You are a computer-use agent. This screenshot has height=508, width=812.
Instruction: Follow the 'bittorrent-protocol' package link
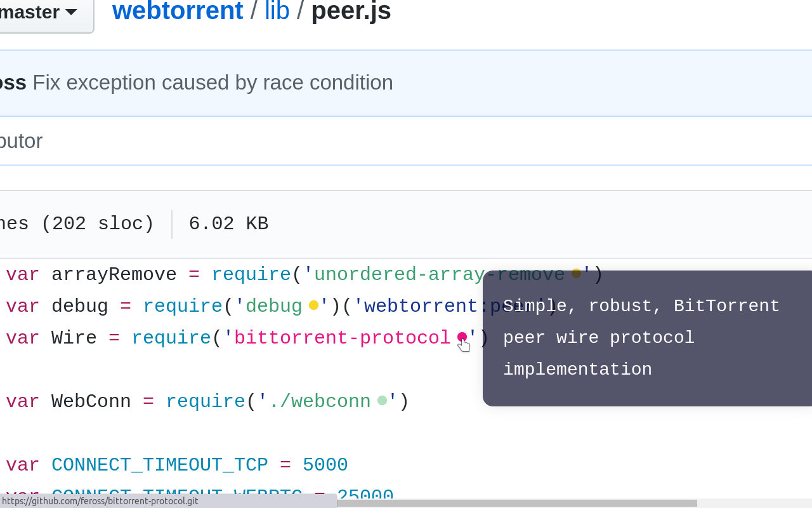point(342,338)
